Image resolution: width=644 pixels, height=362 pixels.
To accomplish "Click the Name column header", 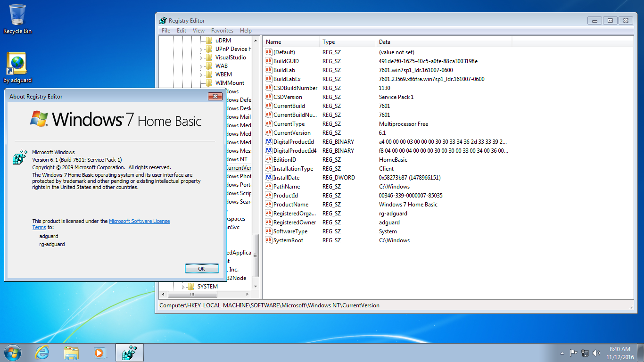I will pyautogui.click(x=291, y=42).
